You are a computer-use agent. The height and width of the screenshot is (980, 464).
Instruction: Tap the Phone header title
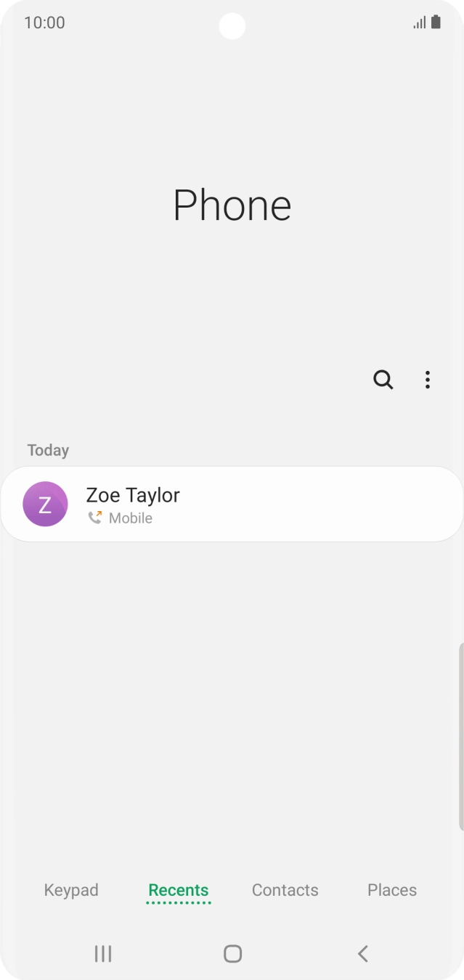point(232,205)
